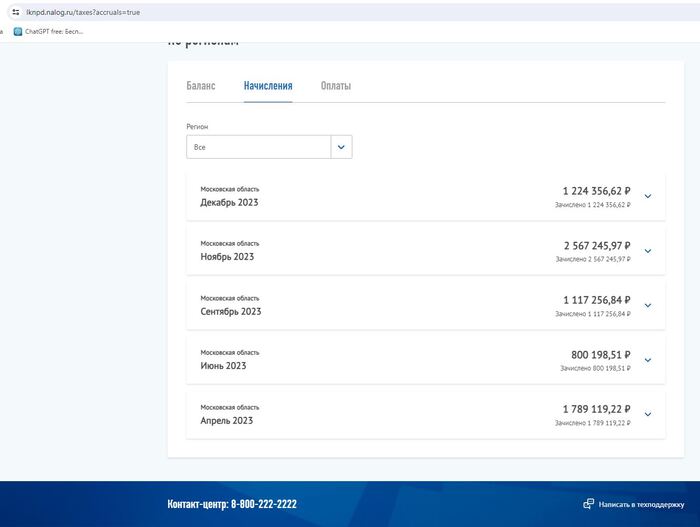Click the Контакт-центр phone number

263,504
